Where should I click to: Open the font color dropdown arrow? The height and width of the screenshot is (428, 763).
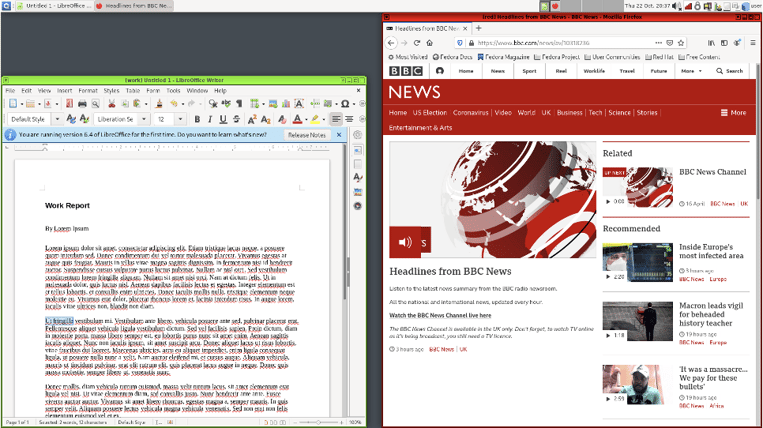[306, 119]
